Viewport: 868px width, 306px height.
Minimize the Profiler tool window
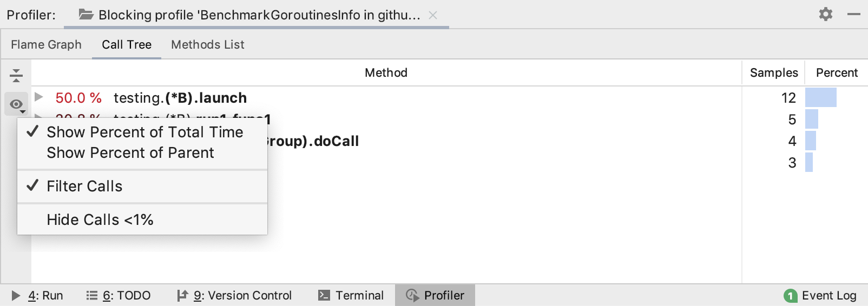pyautogui.click(x=854, y=14)
